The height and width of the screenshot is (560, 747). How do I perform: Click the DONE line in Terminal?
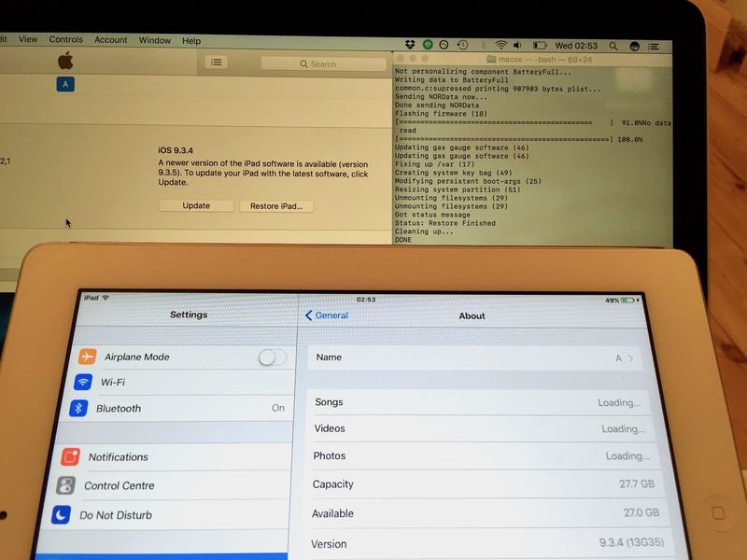403,240
